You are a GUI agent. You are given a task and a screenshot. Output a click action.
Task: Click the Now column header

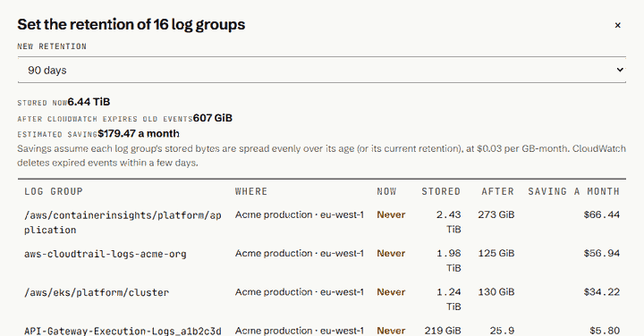386,191
